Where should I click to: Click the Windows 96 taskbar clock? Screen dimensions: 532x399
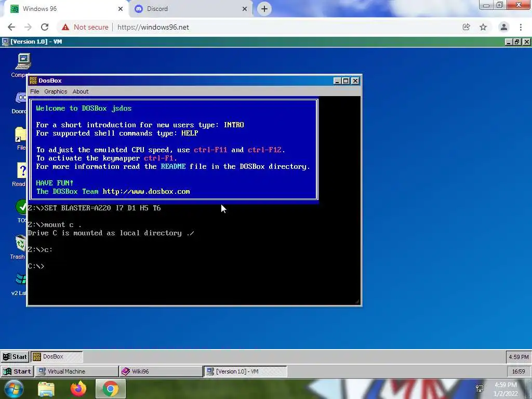pos(518,357)
